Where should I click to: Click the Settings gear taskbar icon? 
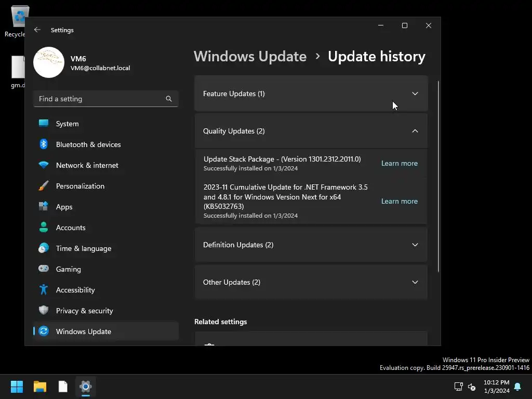tap(86, 387)
